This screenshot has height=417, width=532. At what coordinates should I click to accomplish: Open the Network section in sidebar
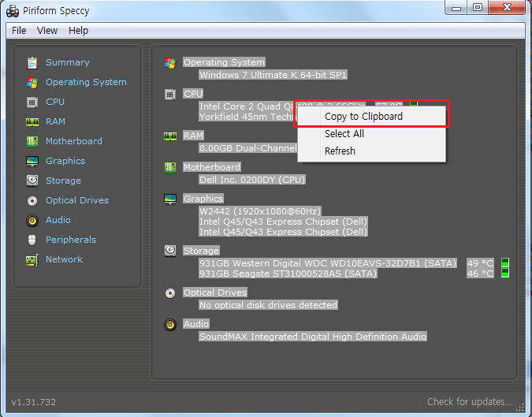(x=64, y=259)
